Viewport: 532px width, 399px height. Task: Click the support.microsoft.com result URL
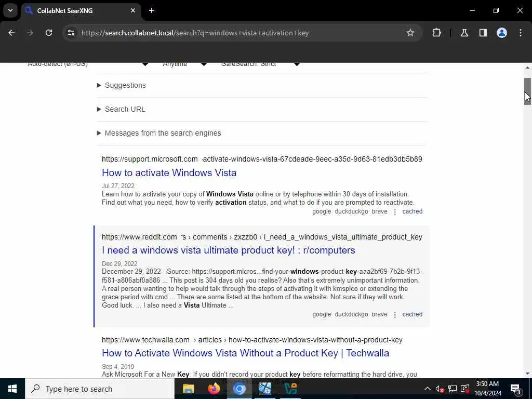pos(262,159)
